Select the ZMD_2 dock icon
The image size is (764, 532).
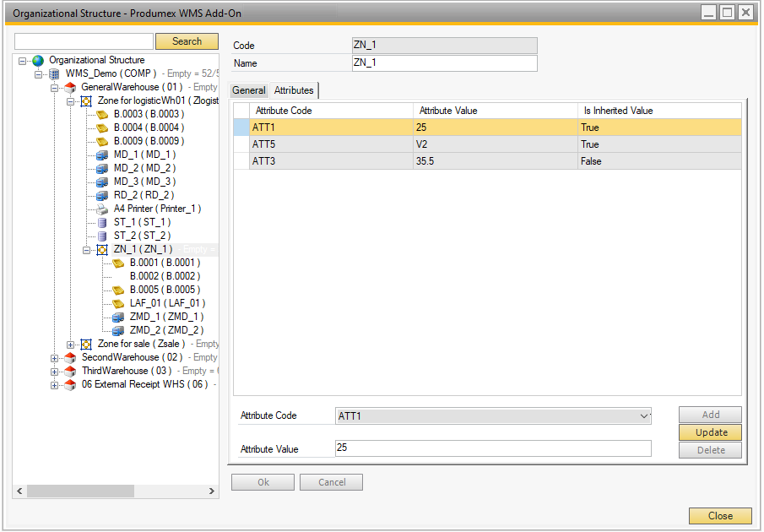(x=118, y=330)
